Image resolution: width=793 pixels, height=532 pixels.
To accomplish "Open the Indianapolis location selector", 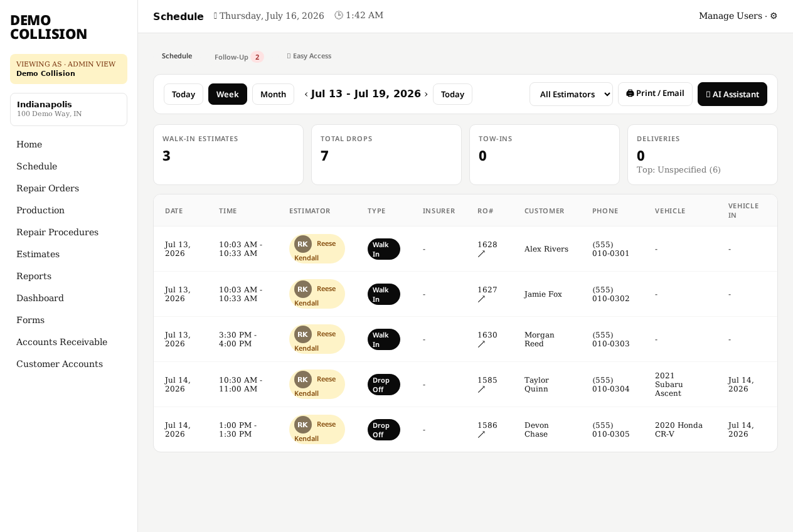I will tap(68, 109).
